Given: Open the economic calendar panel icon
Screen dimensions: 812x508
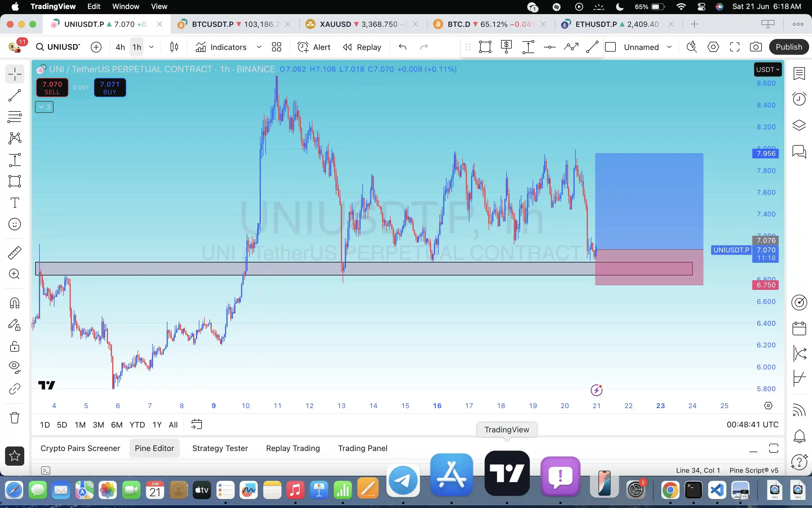Looking at the screenshot, I should click(x=799, y=328).
